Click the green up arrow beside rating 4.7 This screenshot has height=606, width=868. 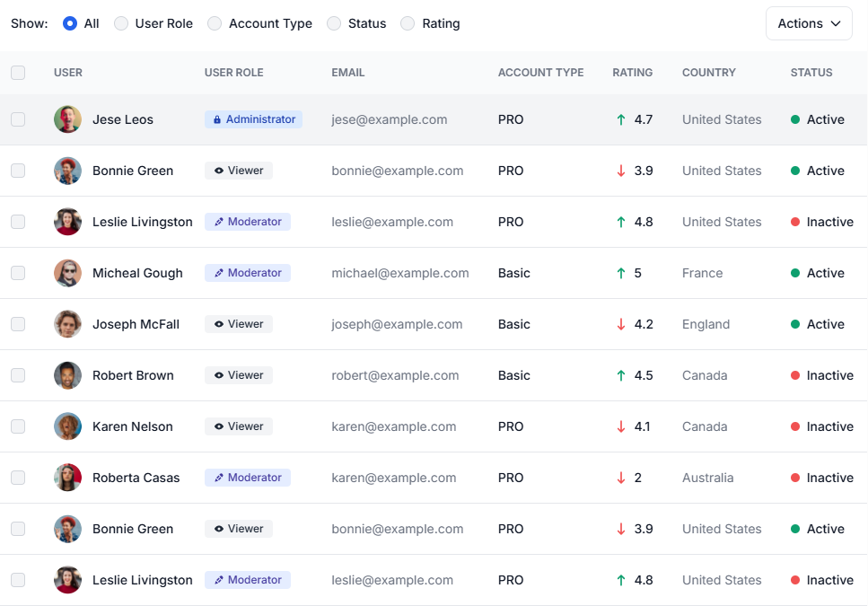[620, 119]
